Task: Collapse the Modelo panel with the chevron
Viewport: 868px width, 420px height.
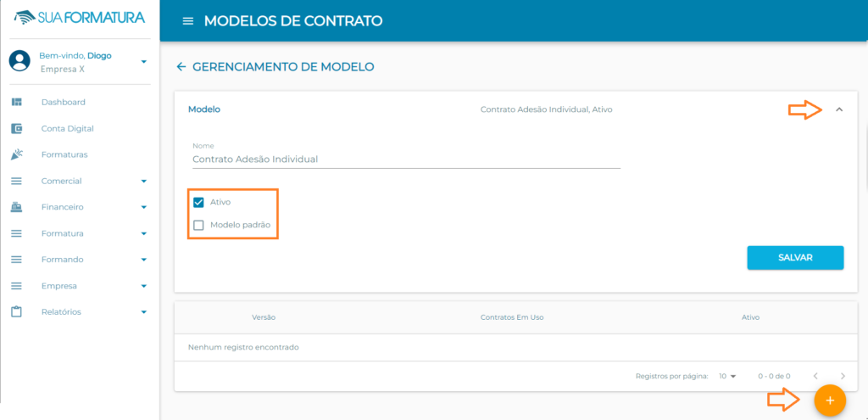Action: coord(839,109)
